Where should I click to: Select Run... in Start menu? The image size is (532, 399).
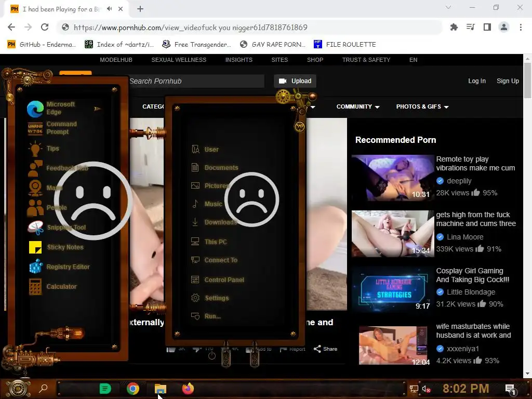[206, 316]
